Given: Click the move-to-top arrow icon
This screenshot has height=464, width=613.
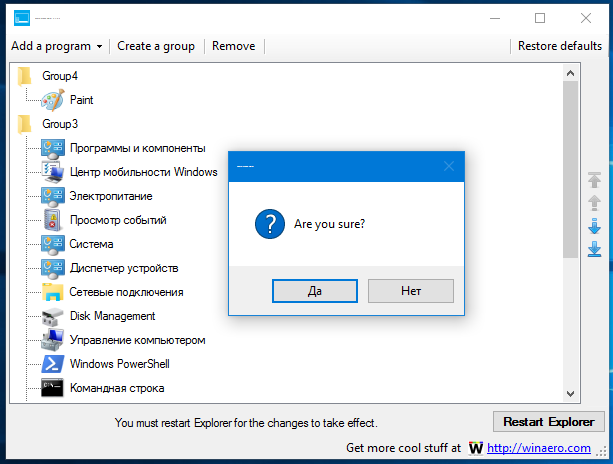Looking at the screenshot, I should click(x=594, y=180).
